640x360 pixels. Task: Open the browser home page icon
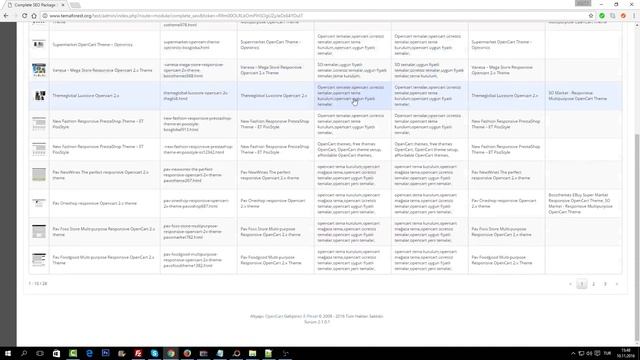coord(34,16)
